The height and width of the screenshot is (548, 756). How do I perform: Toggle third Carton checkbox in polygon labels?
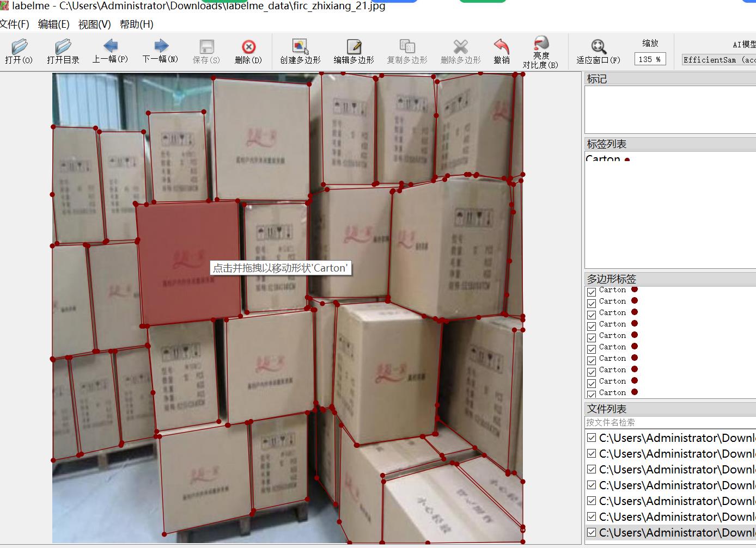pyautogui.click(x=592, y=315)
